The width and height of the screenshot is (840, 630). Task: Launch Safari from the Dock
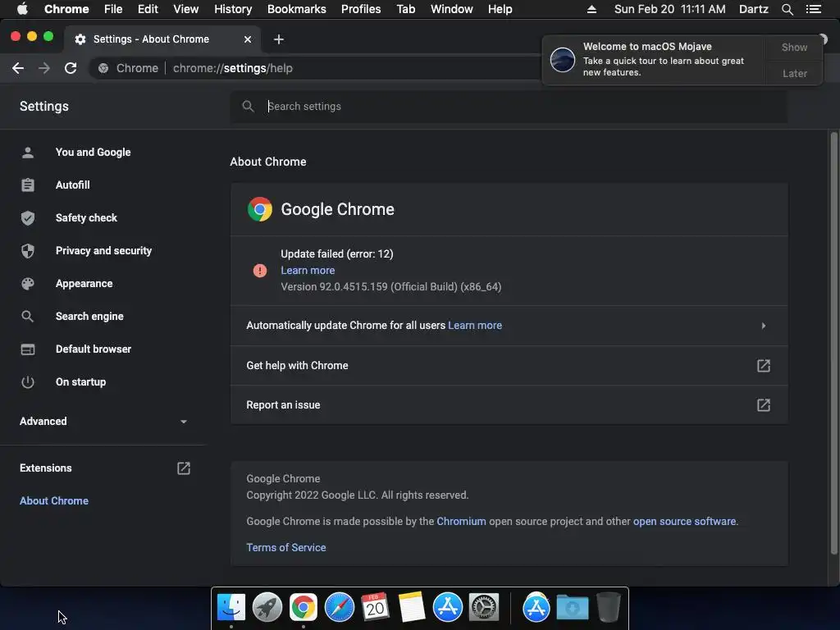[339, 607]
